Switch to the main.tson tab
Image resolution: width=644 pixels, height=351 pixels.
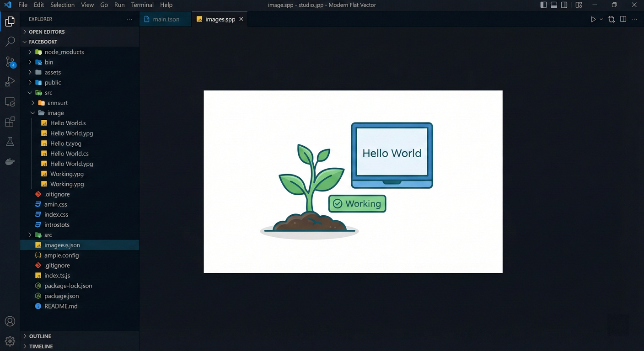166,19
